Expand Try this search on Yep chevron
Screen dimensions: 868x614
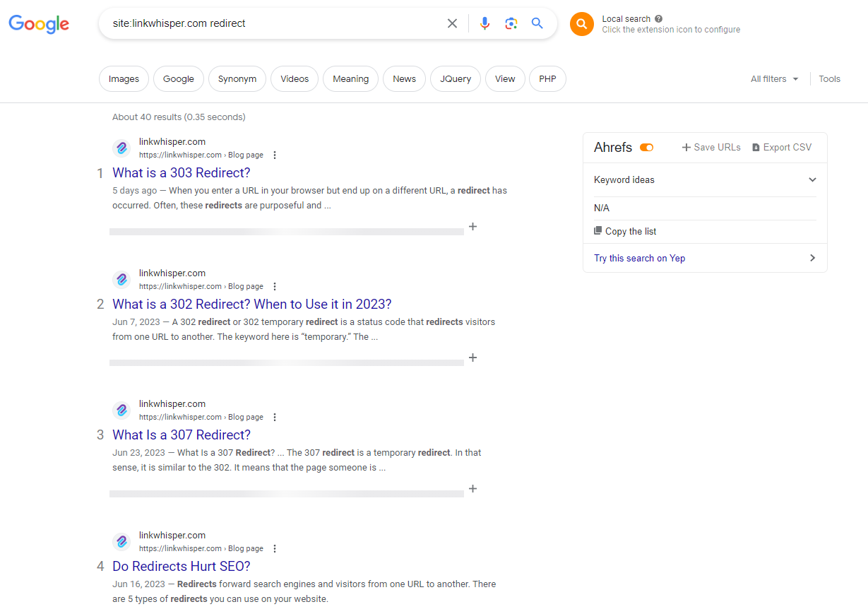(x=812, y=258)
